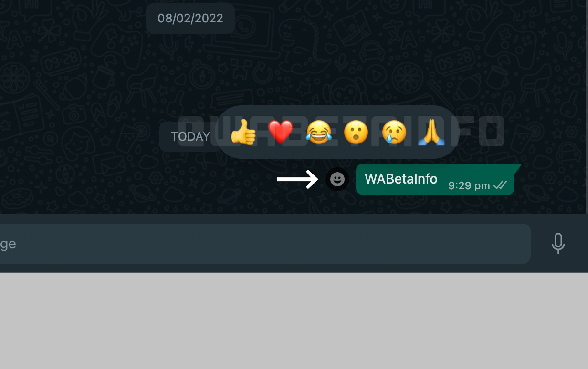React with the thumbs up emoji

tap(243, 132)
